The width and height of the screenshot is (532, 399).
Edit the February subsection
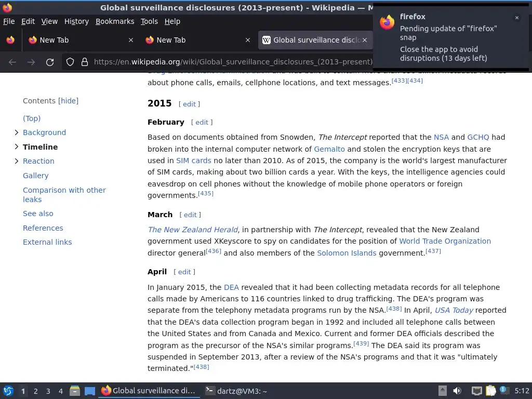point(202,123)
